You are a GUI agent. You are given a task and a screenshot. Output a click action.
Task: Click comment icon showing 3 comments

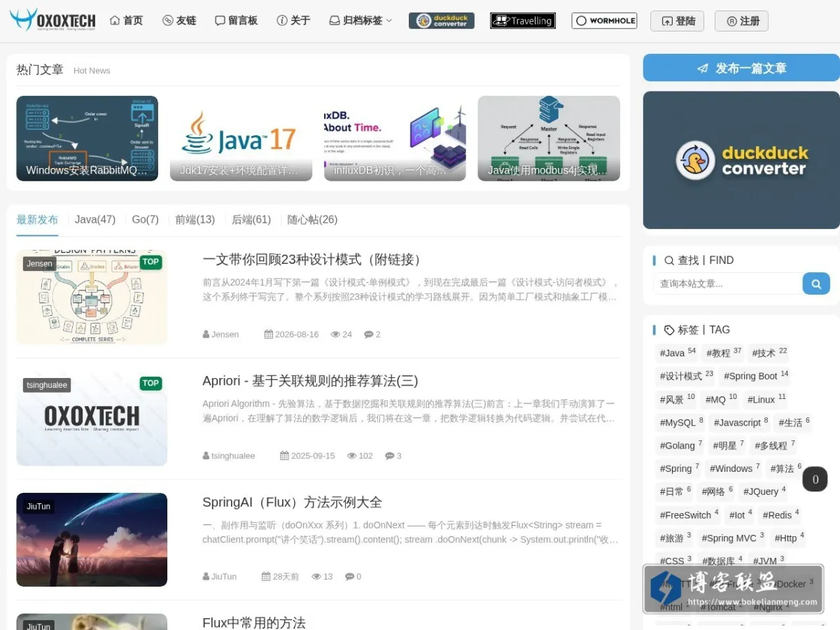pyautogui.click(x=389, y=456)
